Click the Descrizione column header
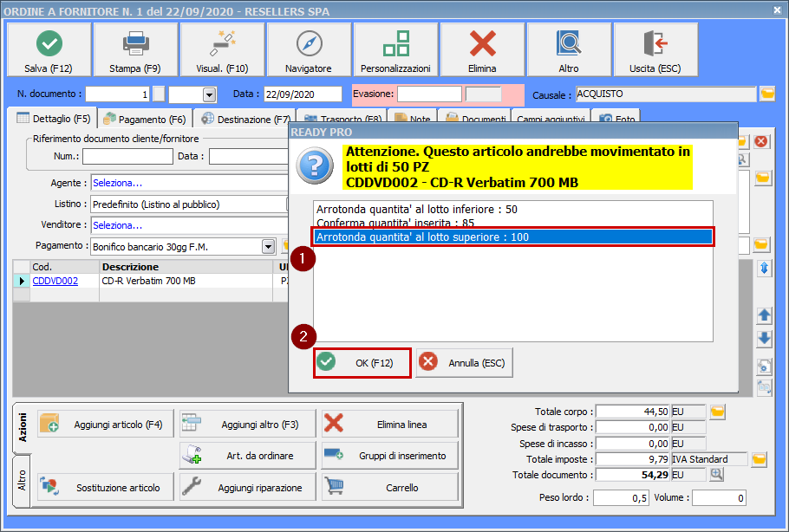This screenshot has width=789, height=532. [x=186, y=267]
